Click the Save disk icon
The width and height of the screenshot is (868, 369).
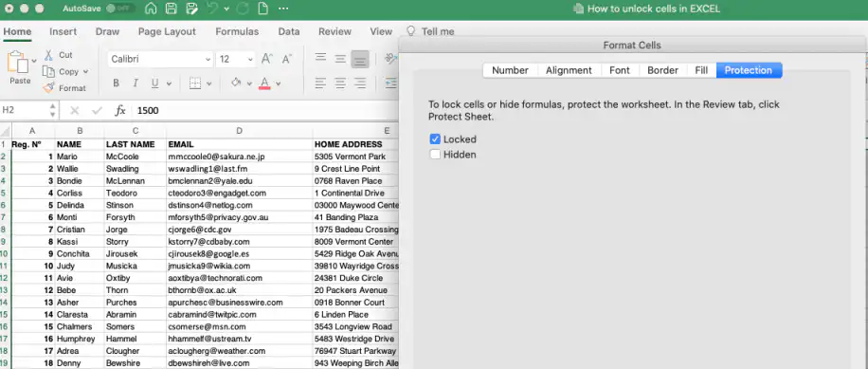pyautogui.click(x=172, y=9)
